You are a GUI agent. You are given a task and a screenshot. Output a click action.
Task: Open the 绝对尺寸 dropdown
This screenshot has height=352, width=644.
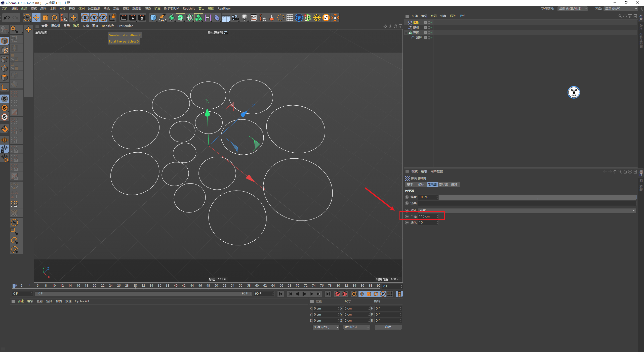click(x=356, y=327)
